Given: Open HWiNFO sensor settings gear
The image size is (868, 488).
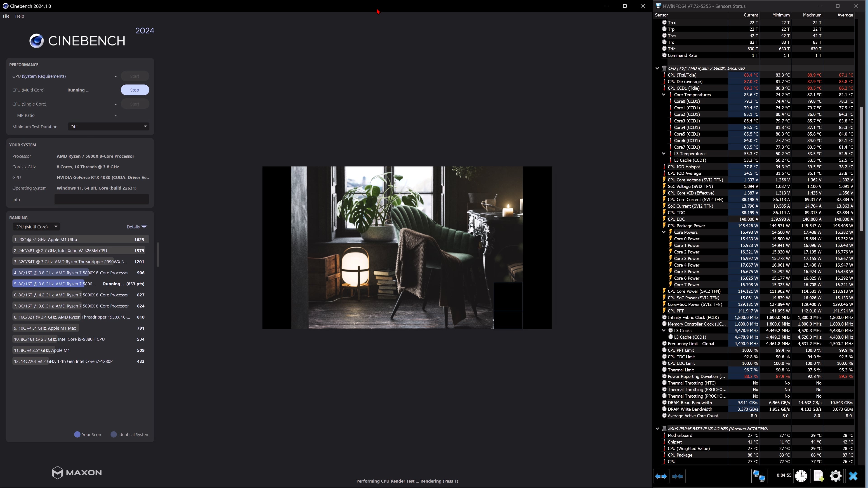Looking at the screenshot, I should click(836, 476).
